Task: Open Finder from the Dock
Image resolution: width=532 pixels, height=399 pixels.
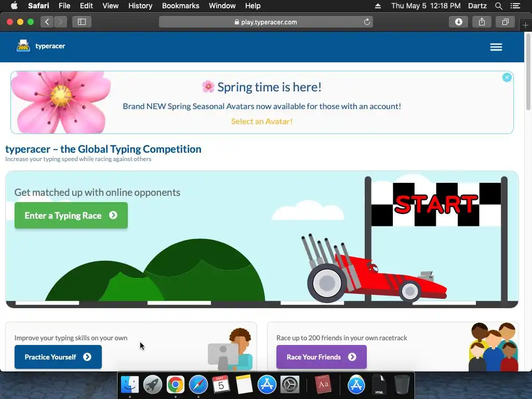Action: coord(130,385)
